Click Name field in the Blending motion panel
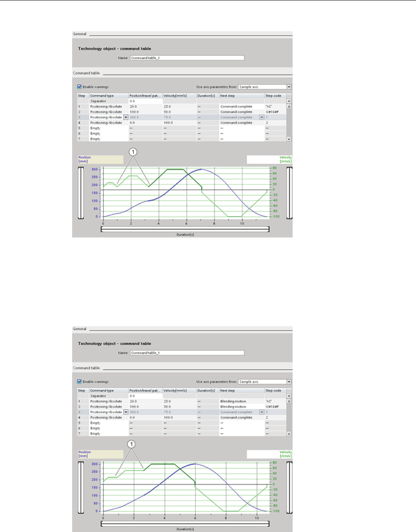The height and width of the screenshot is (532, 416). pos(187,353)
